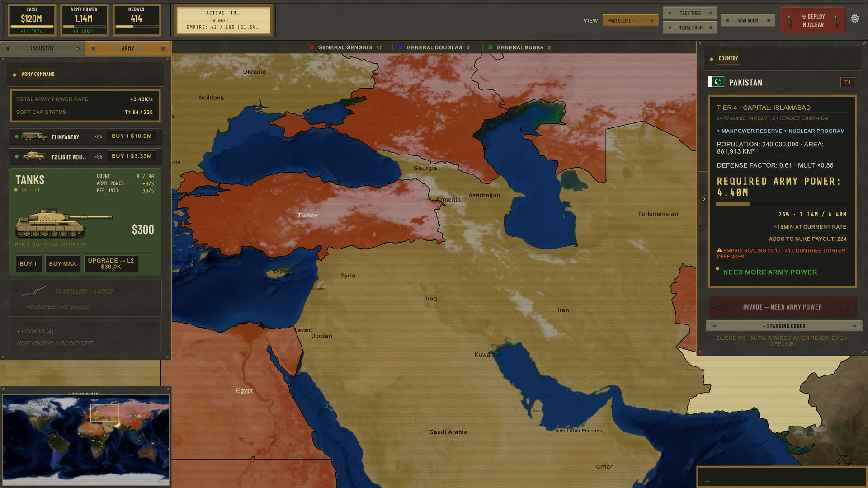Screen dimensions: 868x488
Task: Click the Cash $120M counter
Action: (32, 20)
